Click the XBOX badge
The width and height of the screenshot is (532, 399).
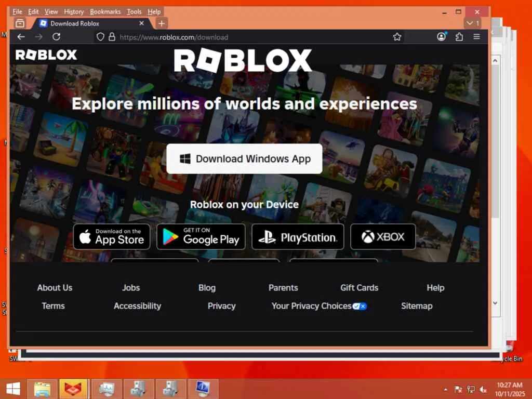coord(383,236)
